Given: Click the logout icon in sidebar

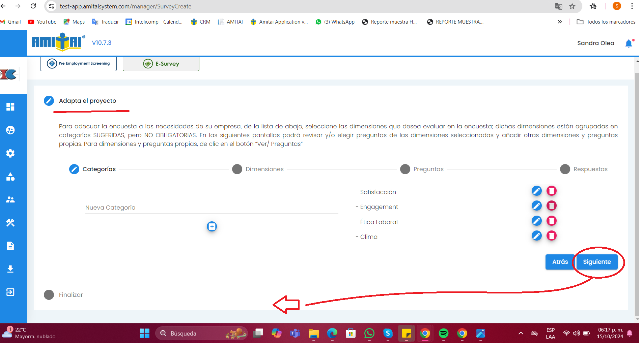Looking at the screenshot, I should point(10,292).
